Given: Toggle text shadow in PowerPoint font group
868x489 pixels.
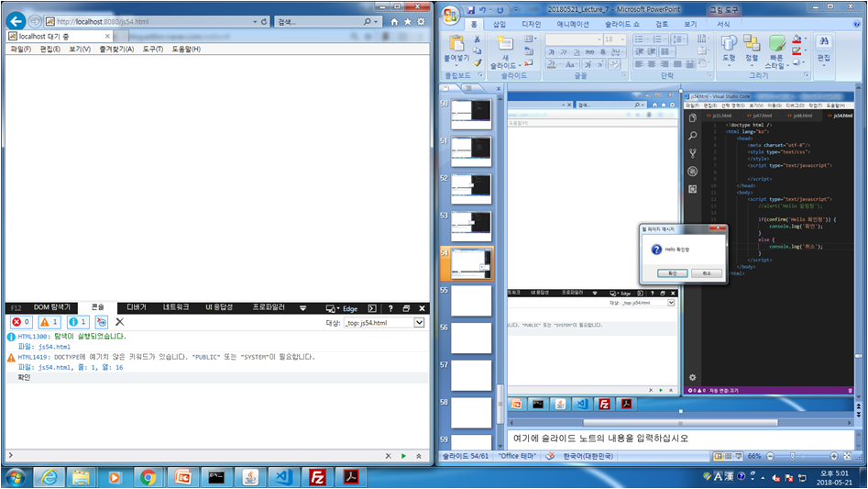Looking at the screenshot, I should 603,52.
